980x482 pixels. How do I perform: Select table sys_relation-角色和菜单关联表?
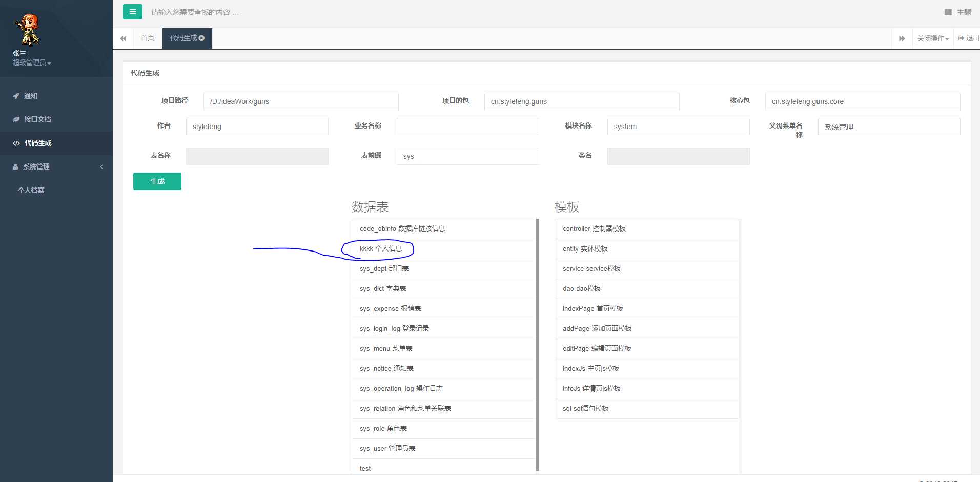click(444, 409)
